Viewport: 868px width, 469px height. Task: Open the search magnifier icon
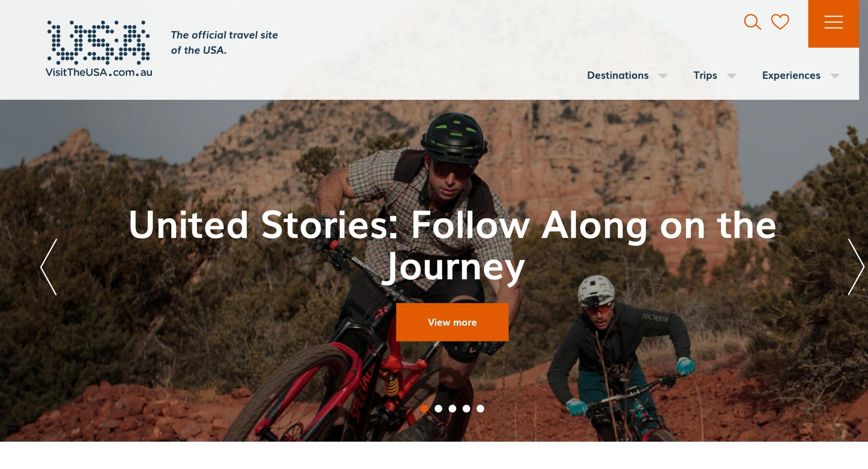click(x=752, y=22)
